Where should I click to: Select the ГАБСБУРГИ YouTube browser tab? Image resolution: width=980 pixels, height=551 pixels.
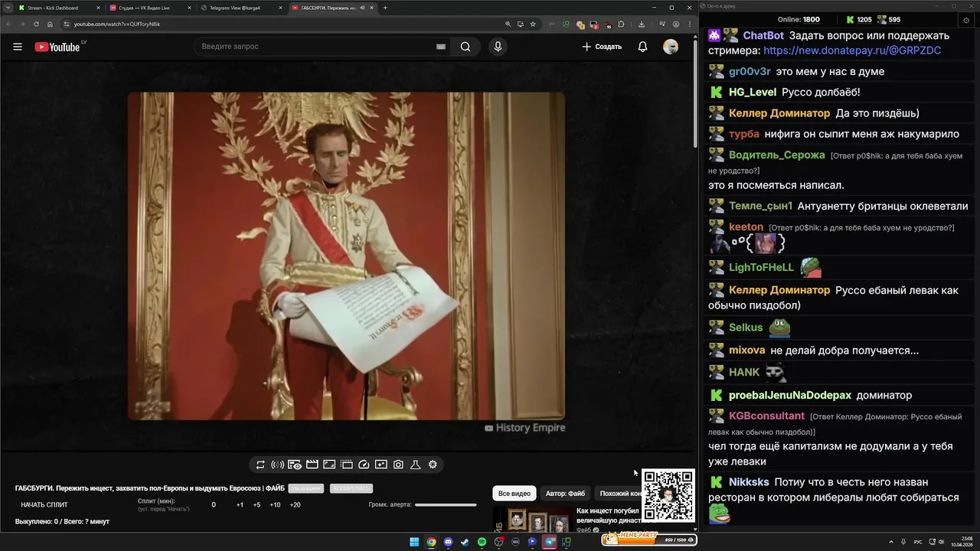(x=332, y=8)
